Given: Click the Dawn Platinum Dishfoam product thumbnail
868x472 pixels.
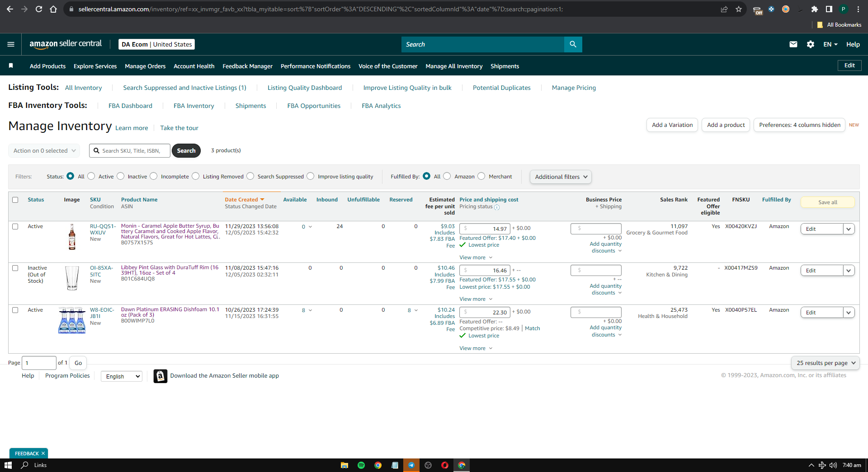Looking at the screenshot, I should point(72,320).
